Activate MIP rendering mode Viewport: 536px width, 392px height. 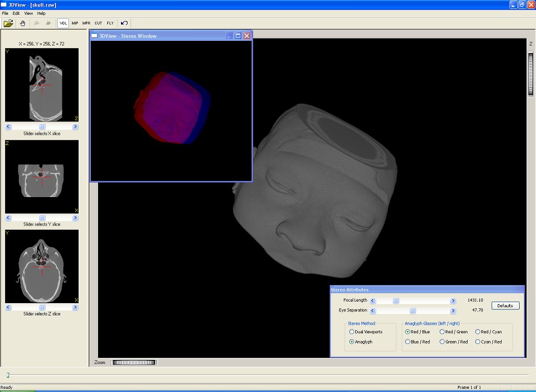75,23
